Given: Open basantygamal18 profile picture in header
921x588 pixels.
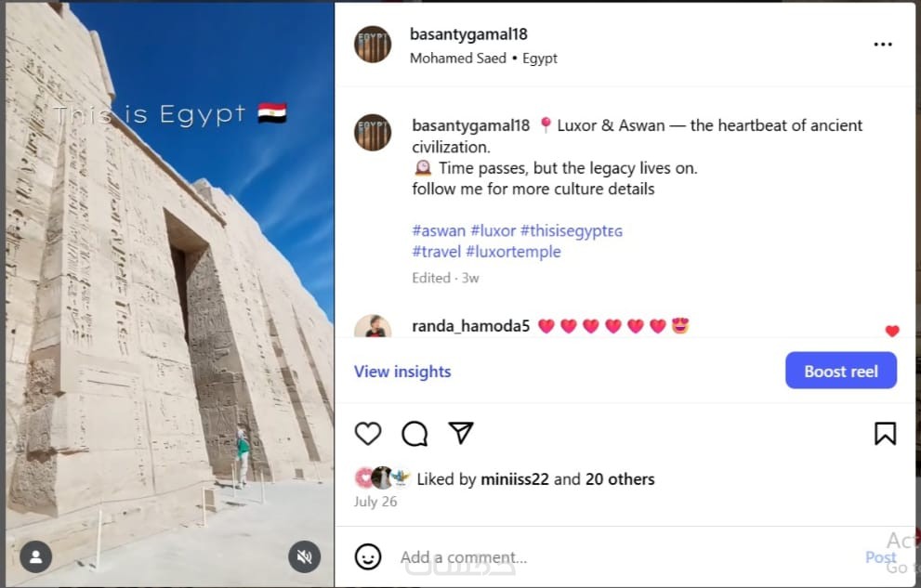Looking at the screenshot, I should coord(373,45).
